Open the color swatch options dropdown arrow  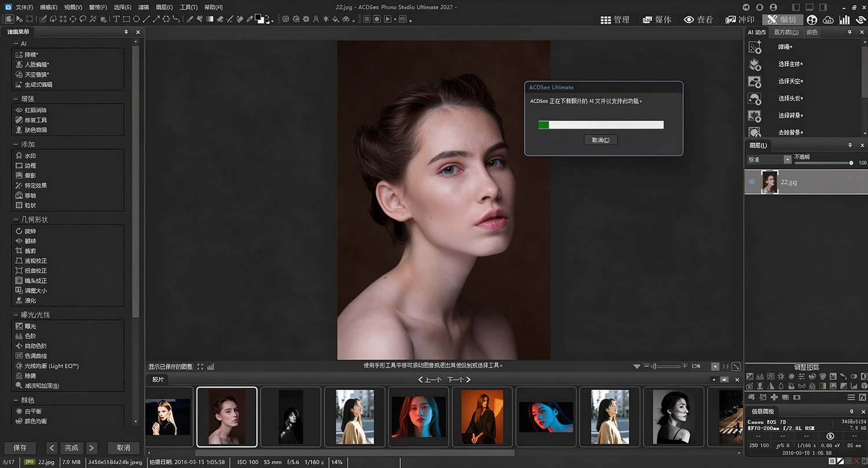point(273,21)
